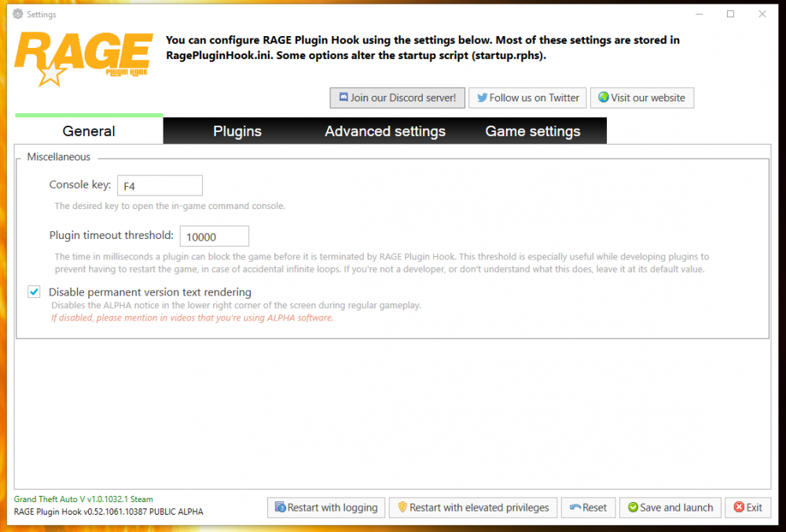
Task: Focus the Plugin timeout threshold field
Action: point(215,236)
